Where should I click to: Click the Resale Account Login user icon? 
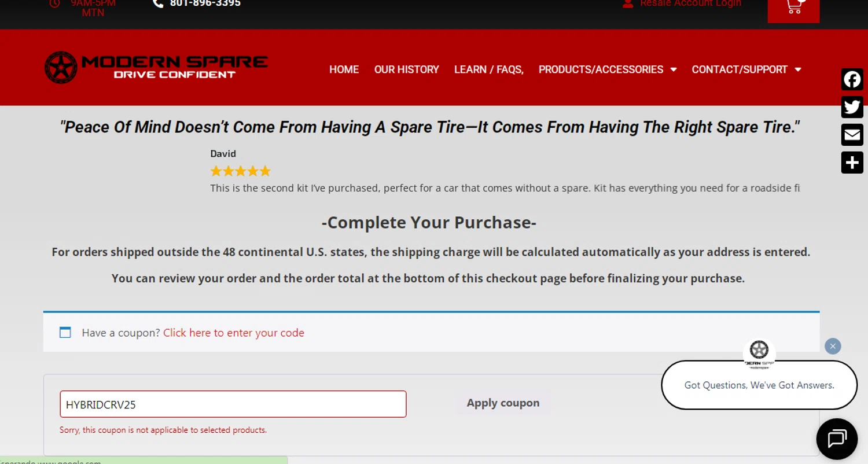[x=628, y=3]
